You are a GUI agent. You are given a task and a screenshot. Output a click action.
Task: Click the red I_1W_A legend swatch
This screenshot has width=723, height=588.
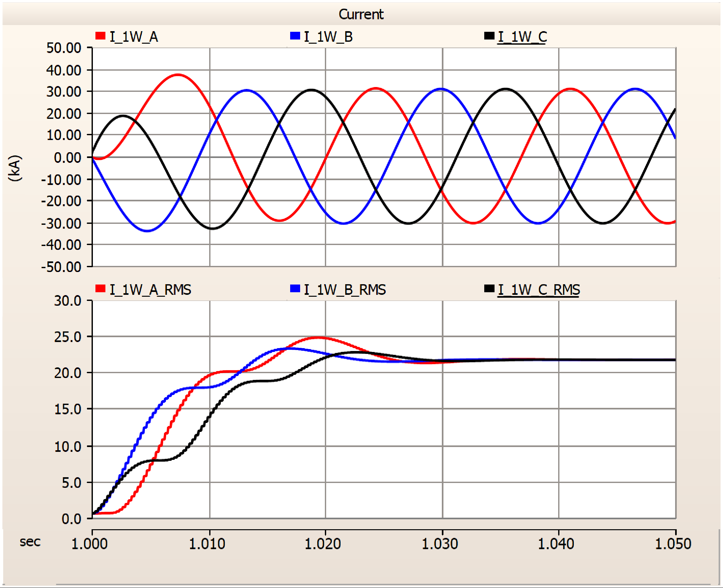pyautogui.click(x=100, y=36)
